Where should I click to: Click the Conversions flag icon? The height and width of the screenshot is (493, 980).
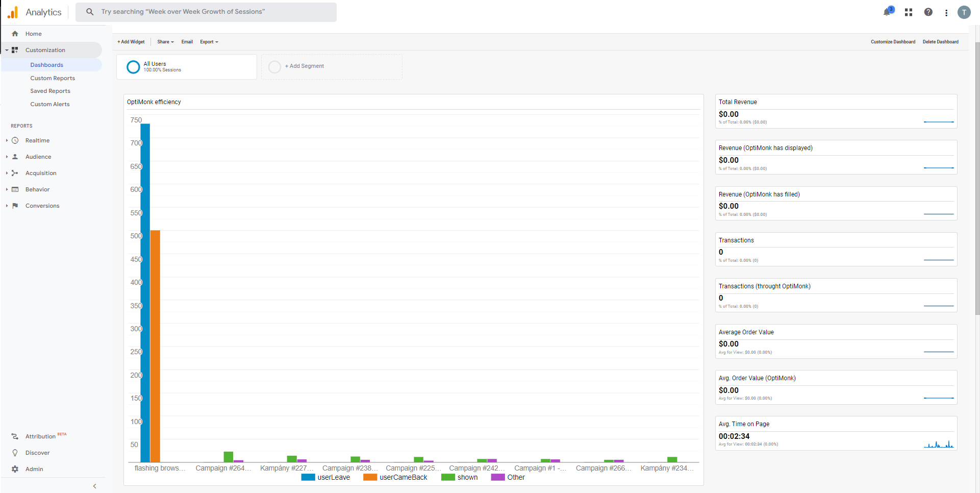click(x=15, y=206)
